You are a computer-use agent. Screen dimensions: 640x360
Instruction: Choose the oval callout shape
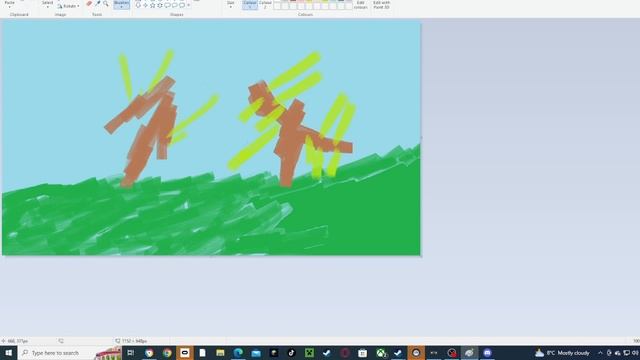[x=175, y=5]
